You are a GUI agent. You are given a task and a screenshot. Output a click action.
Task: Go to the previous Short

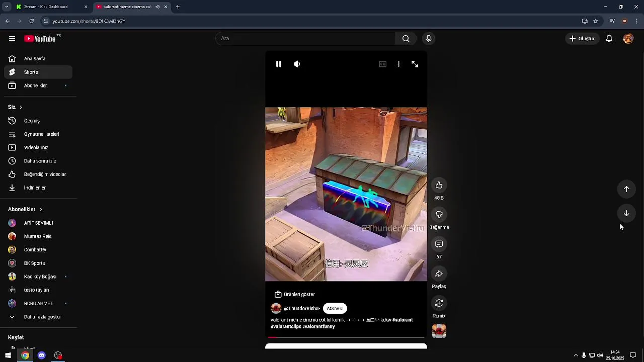point(626,189)
